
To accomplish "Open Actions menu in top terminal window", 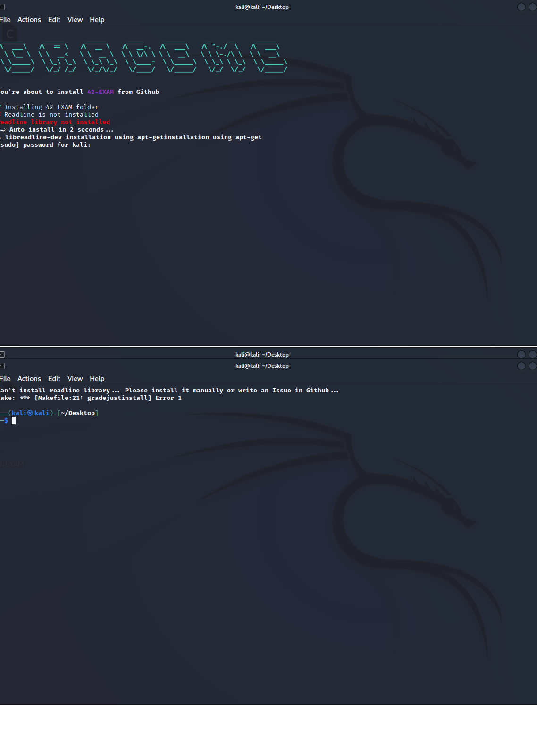I will [29, 20].
